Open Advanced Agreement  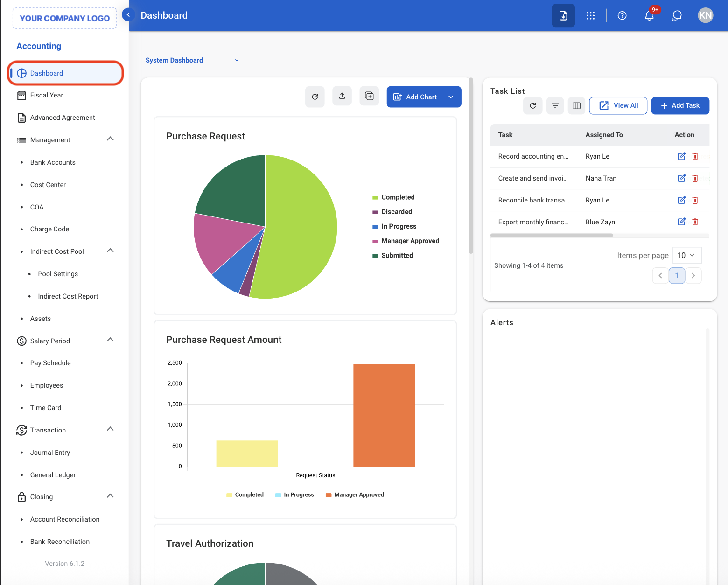tap(63, 118)
